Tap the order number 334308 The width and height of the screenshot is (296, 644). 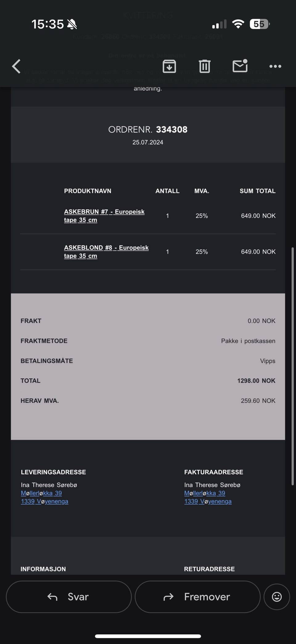[171, 130]
